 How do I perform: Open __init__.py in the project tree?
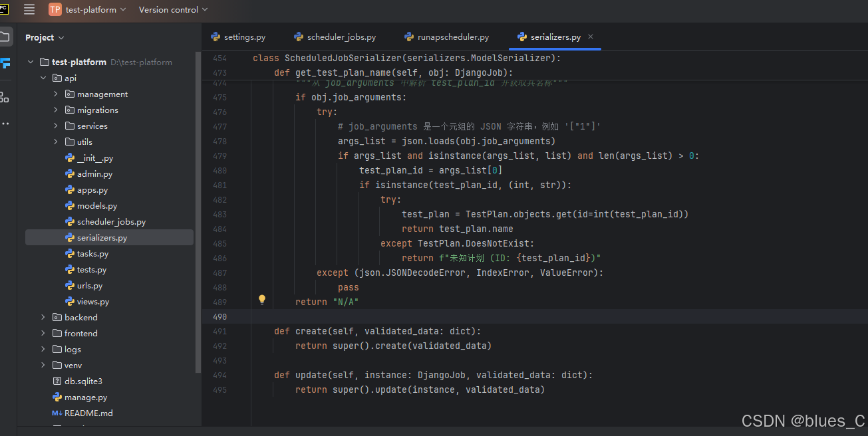(95, 158)
